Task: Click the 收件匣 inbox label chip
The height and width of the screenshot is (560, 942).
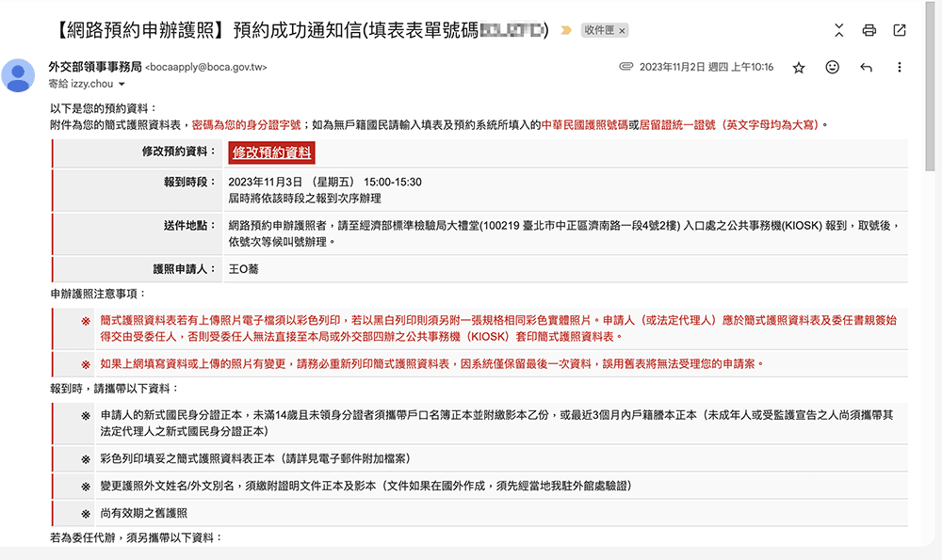Action: tap(598, 30)
